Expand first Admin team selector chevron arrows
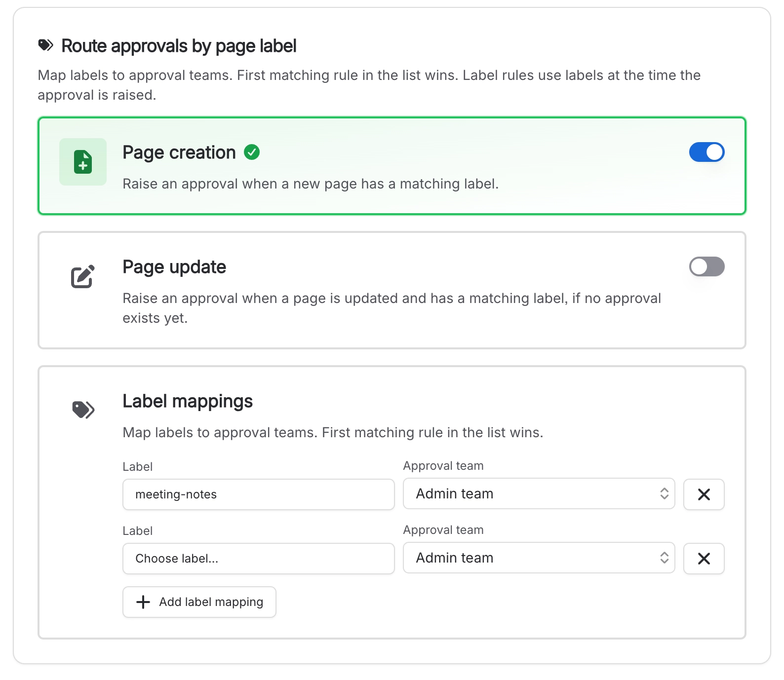 (664, 493)
